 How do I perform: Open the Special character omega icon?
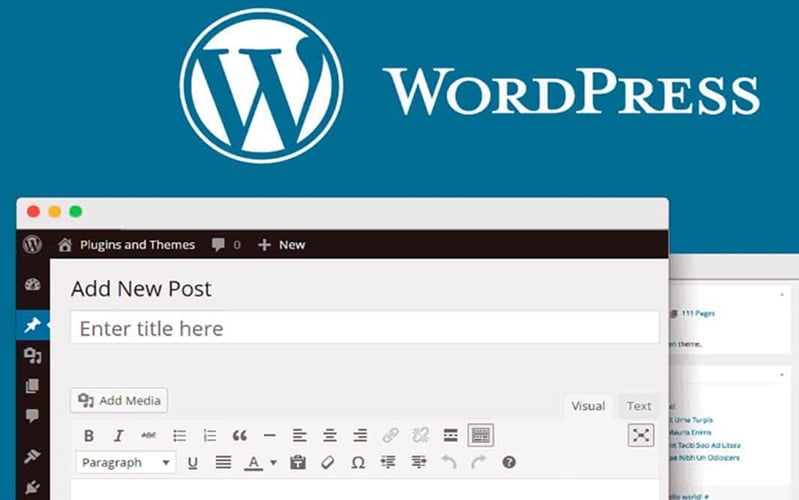click(358, 462)
